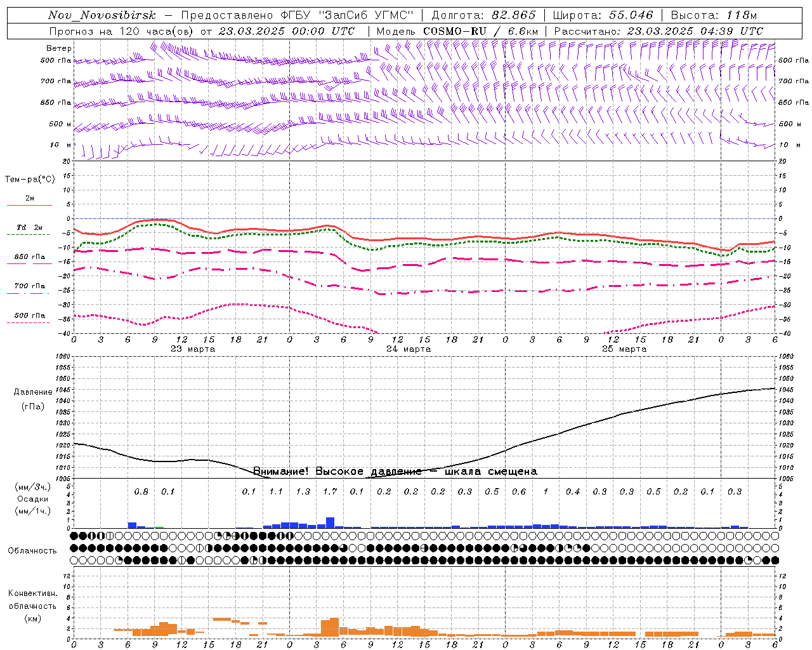Image resolution: width=812 pixels, height=650 pixels.
Task: Click the Ветер wind panel label
Action: point(59,48)
